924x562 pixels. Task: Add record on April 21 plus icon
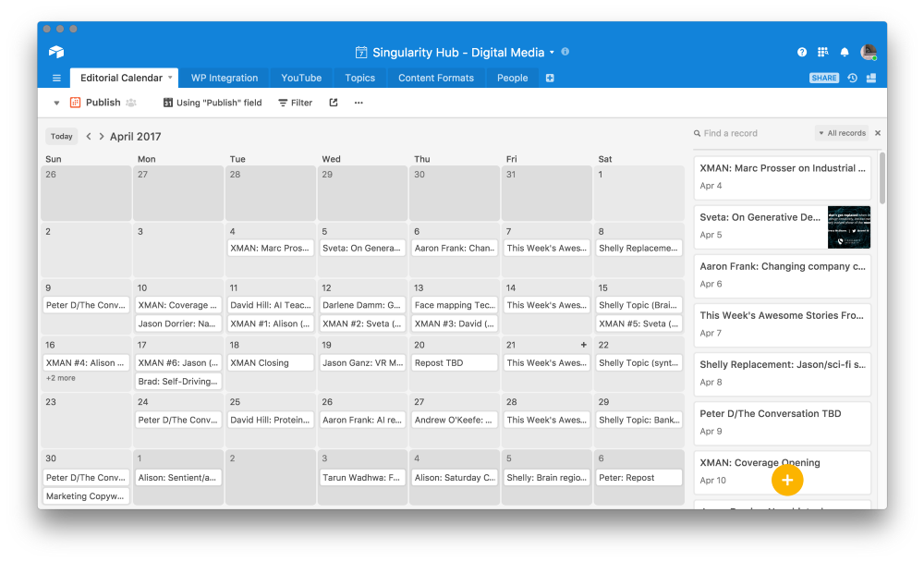(x=583, y=345)
